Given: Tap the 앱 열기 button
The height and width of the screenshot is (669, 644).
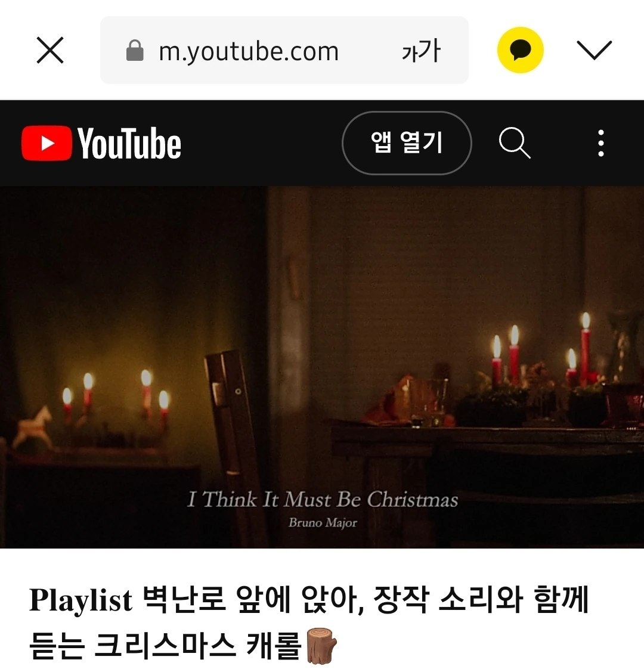Looking at the screenshot, I should coord(407,143).
